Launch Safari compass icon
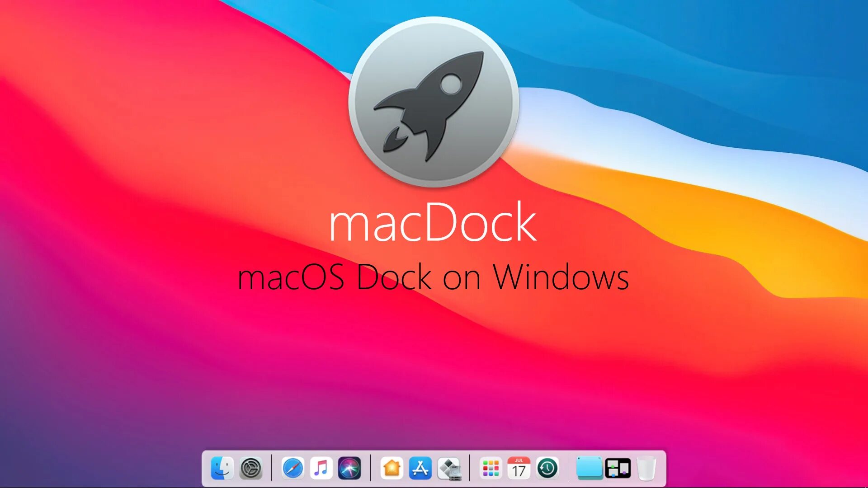868x488 pixels. pos(292,468)
